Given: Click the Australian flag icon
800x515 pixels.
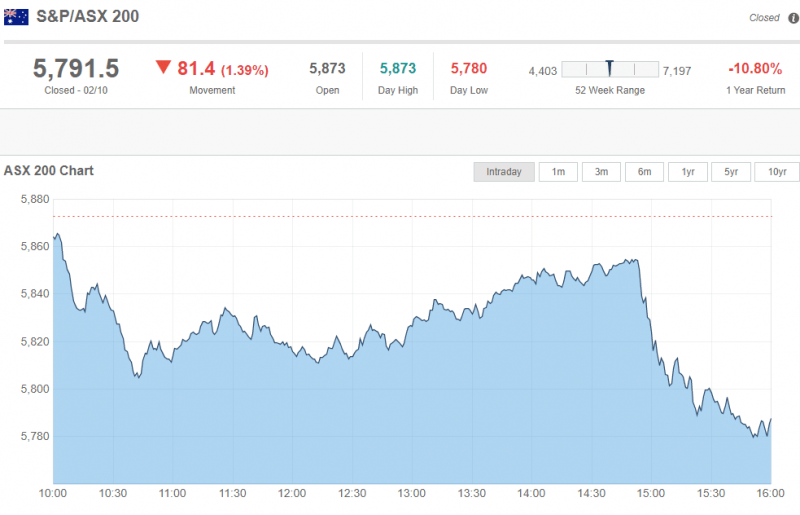Looking at the screenshot, I should click(x=16, y=17).
